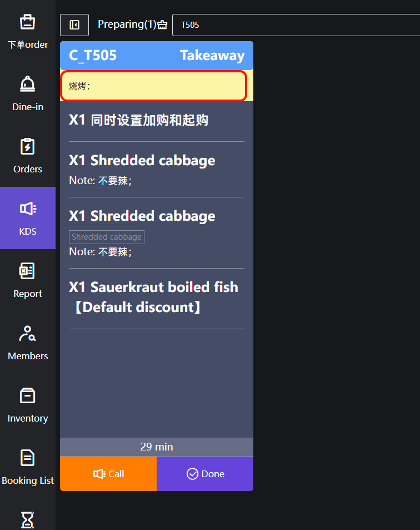The image size is (420, 530).
Task: Click the hourglass icon in the sidebar
Action: (27, 519)
